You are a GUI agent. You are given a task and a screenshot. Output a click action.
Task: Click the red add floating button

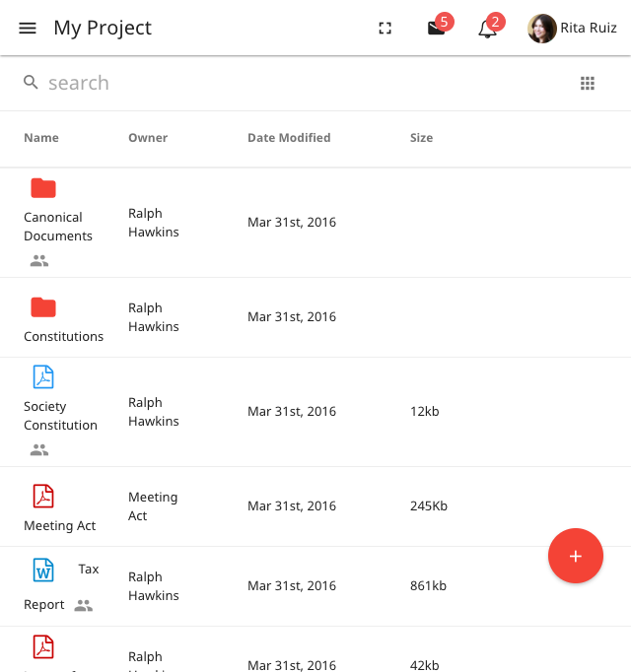click(576, 556)
